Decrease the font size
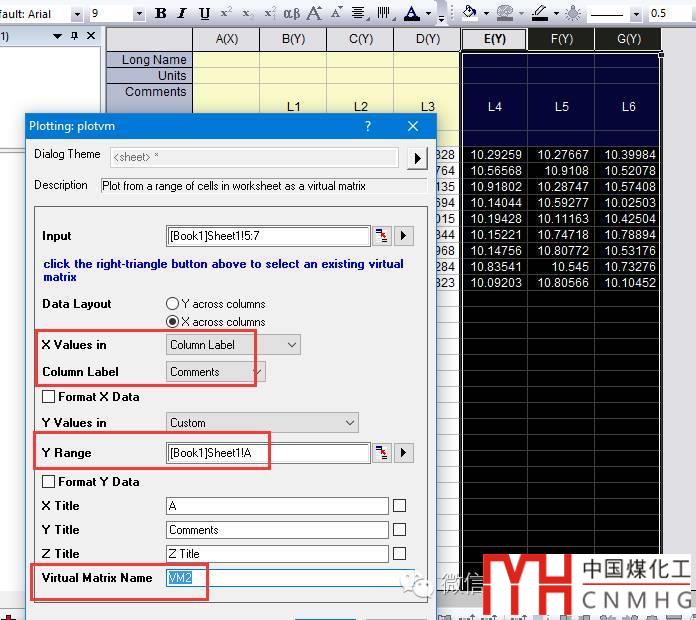The height and width of the screenshot is (620, 696). pos(336,13)
